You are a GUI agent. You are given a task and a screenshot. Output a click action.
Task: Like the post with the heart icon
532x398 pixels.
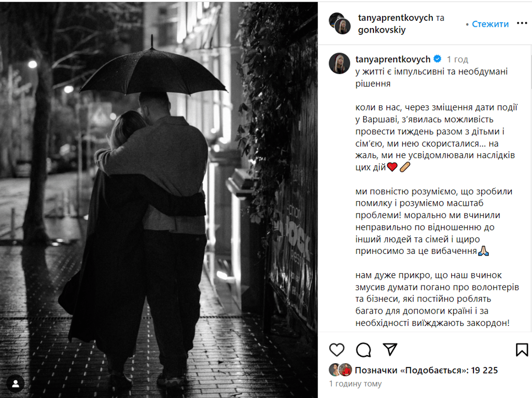click(337, 349)
